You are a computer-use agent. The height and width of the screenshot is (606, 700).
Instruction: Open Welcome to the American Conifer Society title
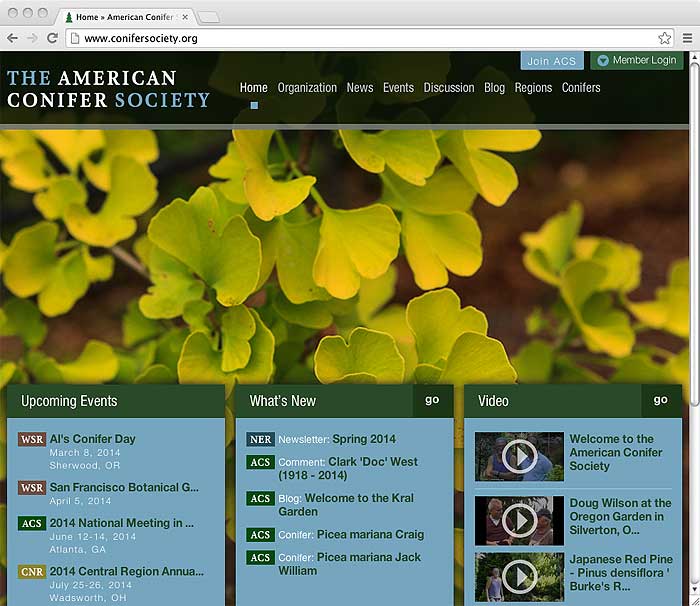(616, 452)
